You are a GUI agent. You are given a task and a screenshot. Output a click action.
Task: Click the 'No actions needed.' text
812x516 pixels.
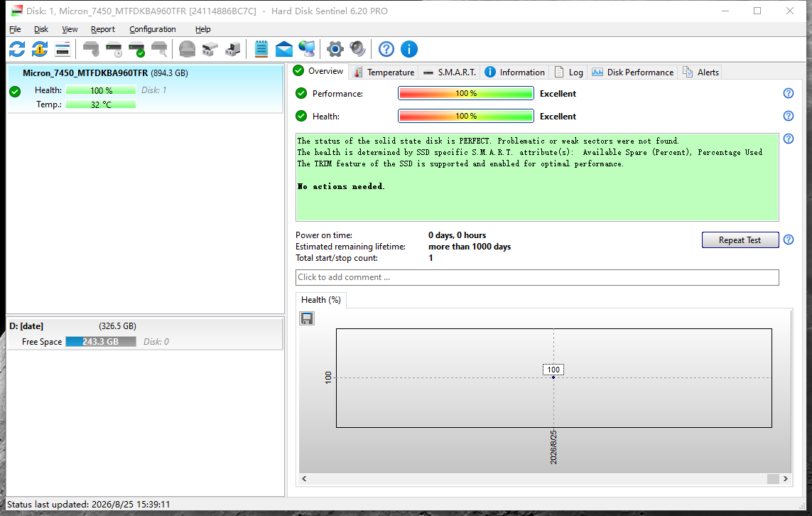[x=341, y=186]
